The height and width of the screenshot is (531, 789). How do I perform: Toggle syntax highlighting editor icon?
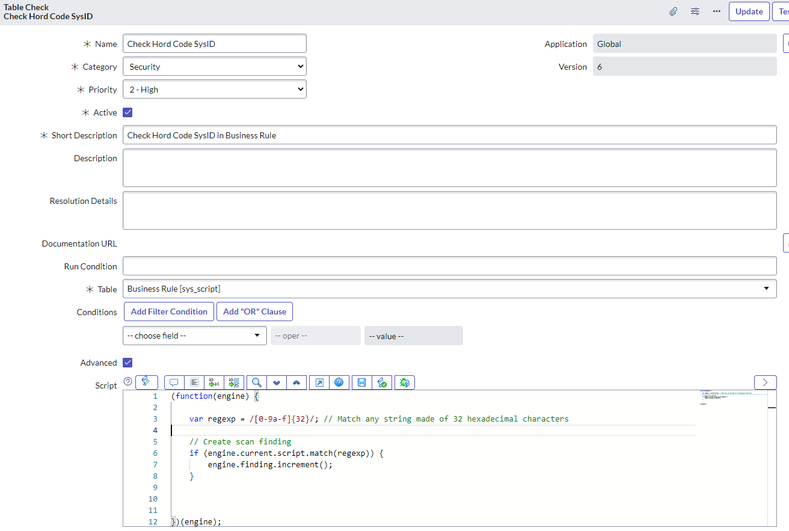click(146, 382)
